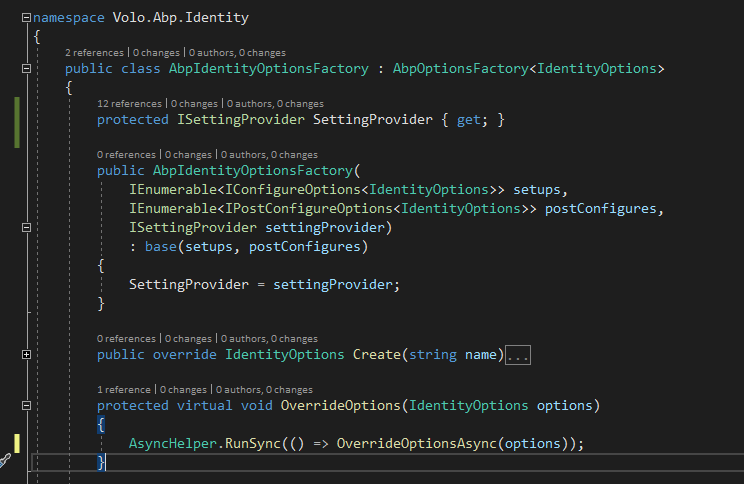Screen dimensions: 744x484
Task: Collapse the namespace Volo.Abp.Identity block
Action: 27,18
